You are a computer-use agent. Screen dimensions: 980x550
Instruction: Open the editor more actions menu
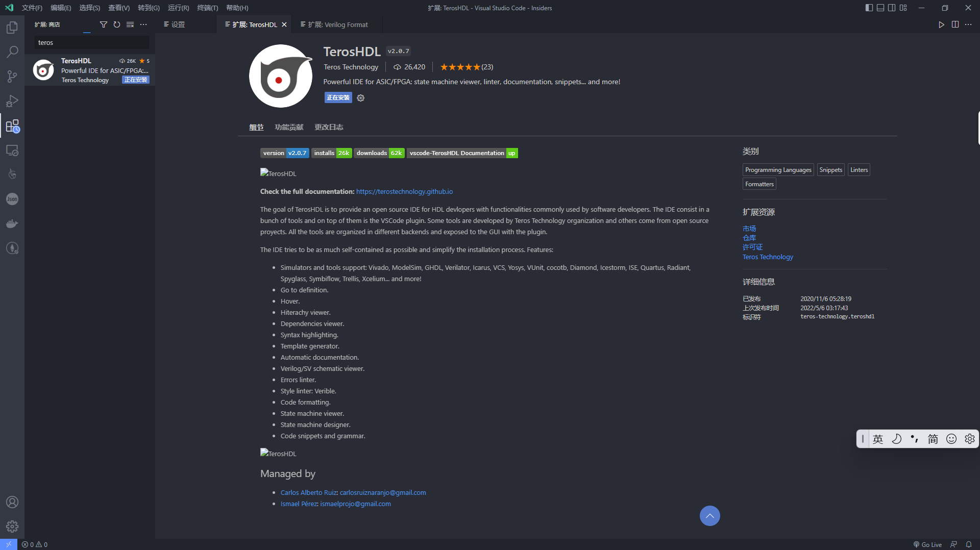pyautogui.click(x=968, y=24)
